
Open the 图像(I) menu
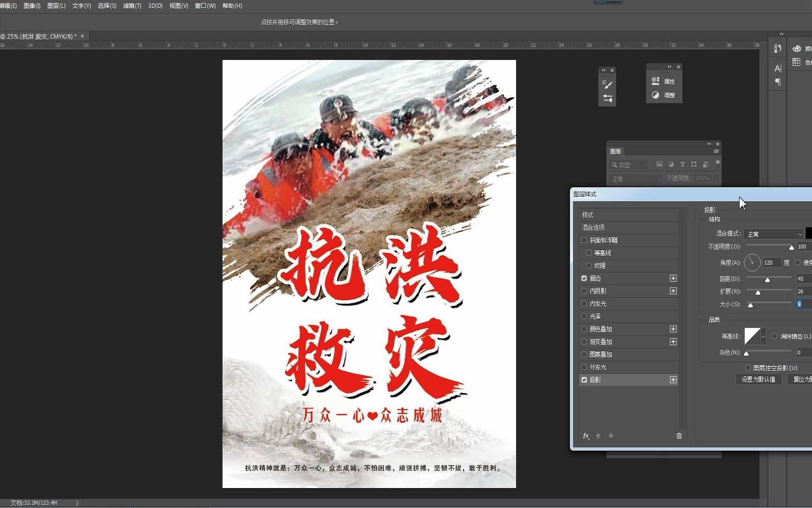(x=32, y=6)
